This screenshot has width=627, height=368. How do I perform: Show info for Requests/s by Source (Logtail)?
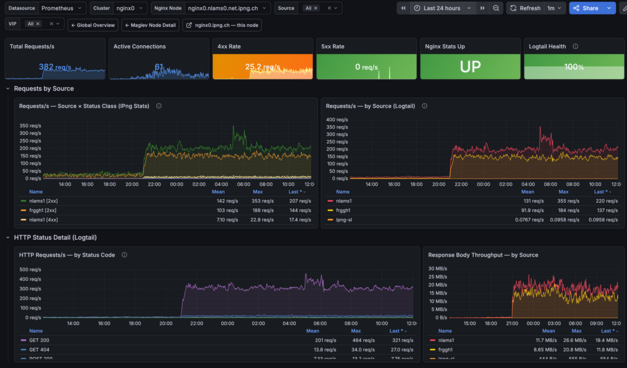tap(424, 106)
